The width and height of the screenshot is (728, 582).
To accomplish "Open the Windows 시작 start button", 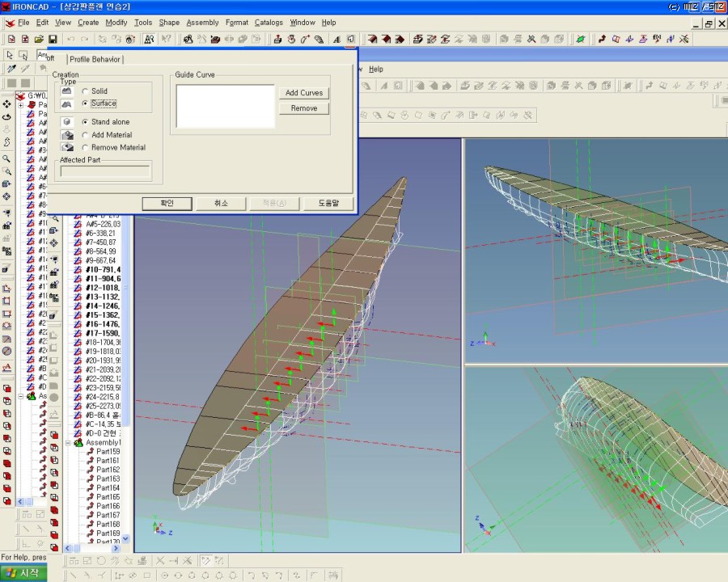I will 23,573.
